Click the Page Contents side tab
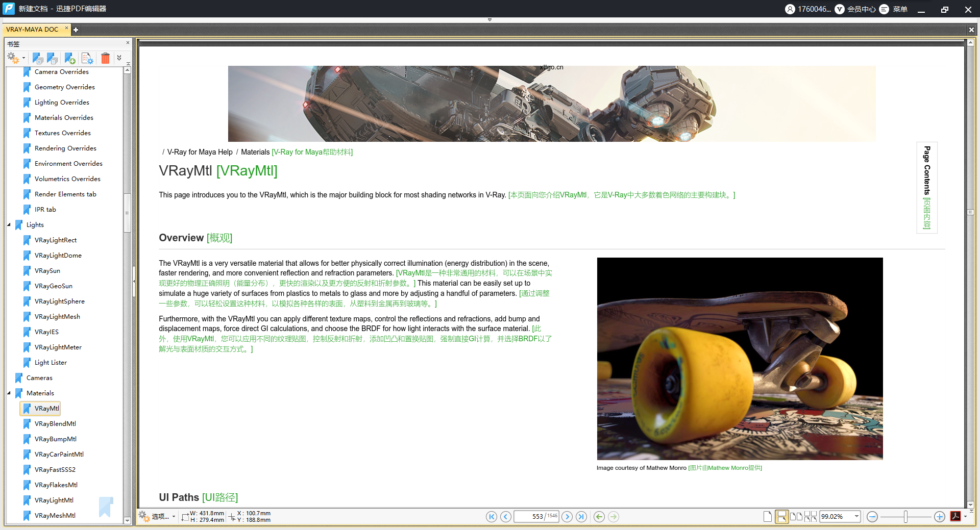980x530 pixels. pos(927,187)
